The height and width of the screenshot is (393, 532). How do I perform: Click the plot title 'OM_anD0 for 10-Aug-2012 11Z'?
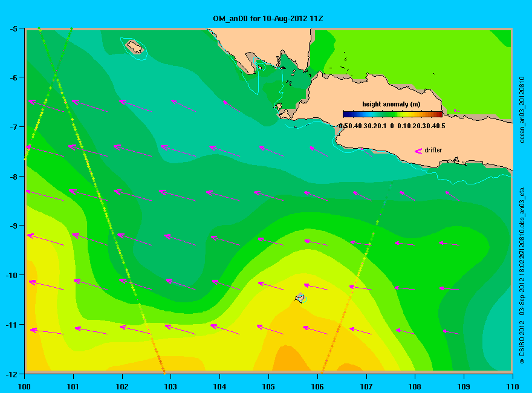coord(268,19)
